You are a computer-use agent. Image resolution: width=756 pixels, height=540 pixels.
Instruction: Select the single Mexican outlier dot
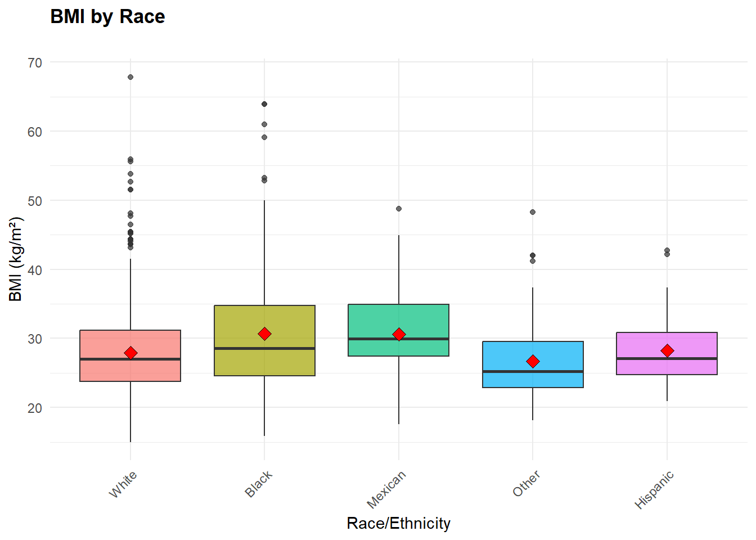pos(399,209)
